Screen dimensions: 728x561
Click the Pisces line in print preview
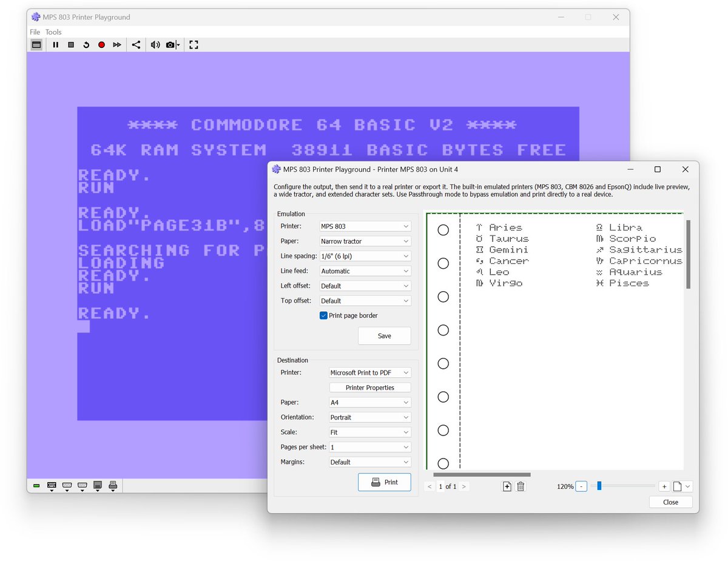tap(623, 283)
